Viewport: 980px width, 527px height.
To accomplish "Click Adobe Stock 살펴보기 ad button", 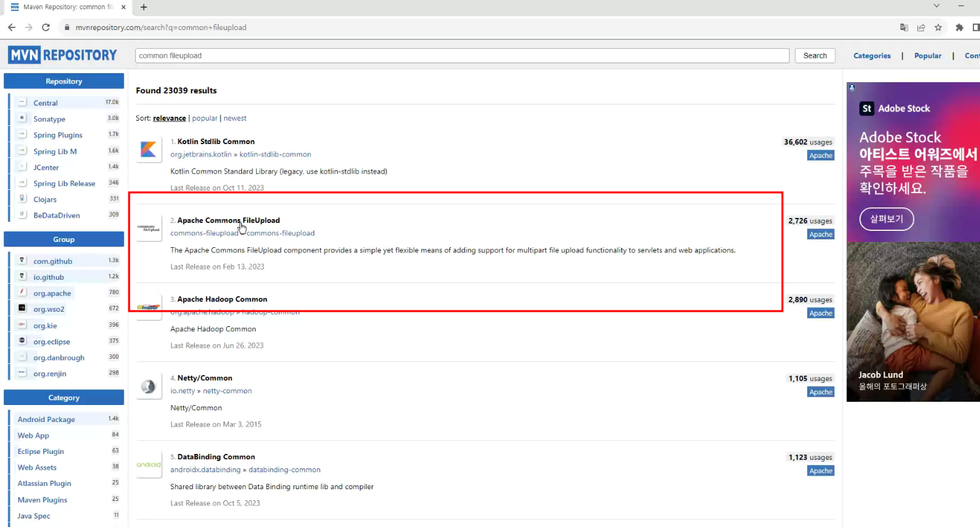I will coord(886,218).
